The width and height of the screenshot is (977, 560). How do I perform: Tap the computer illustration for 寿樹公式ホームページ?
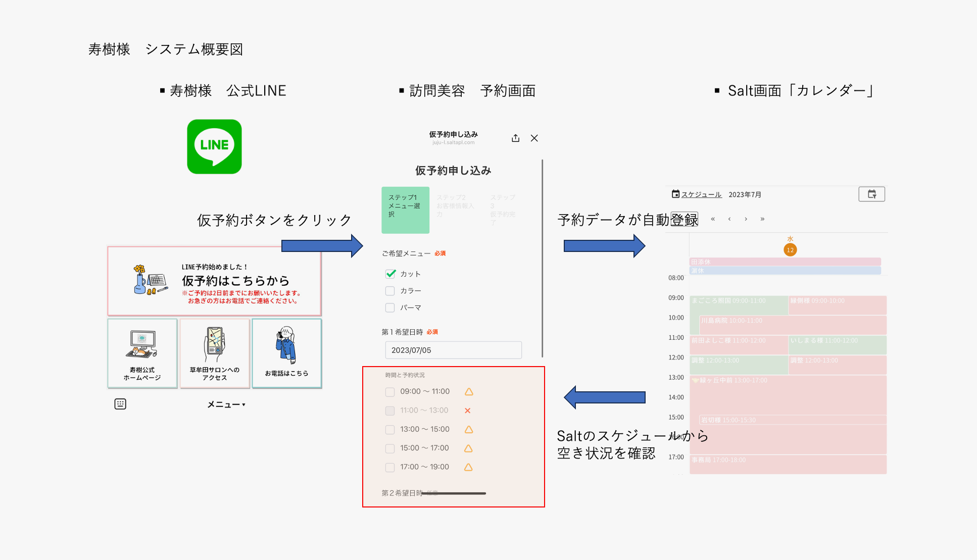point(141,343)
